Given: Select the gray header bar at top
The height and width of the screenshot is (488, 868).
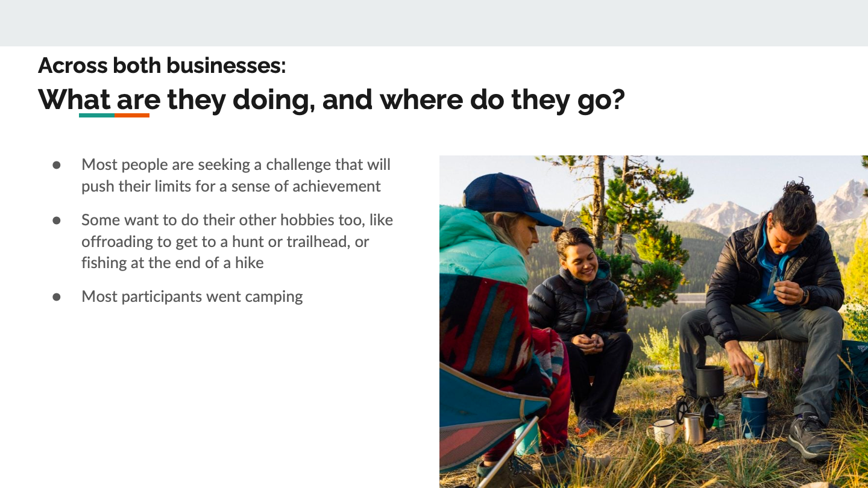Looking at the screenshot, I should coord(434,23).
